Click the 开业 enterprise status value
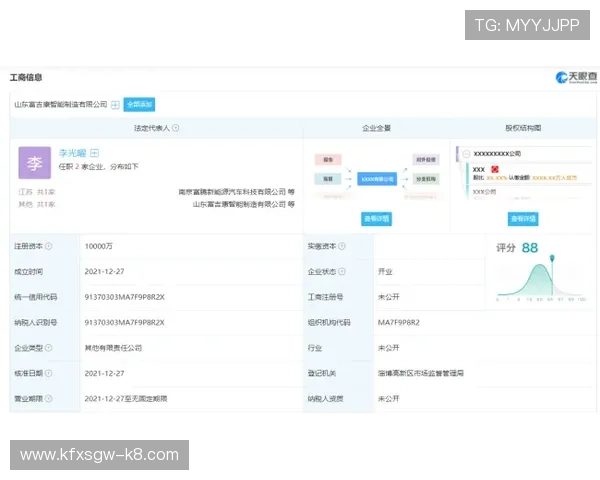 [385, 271]
